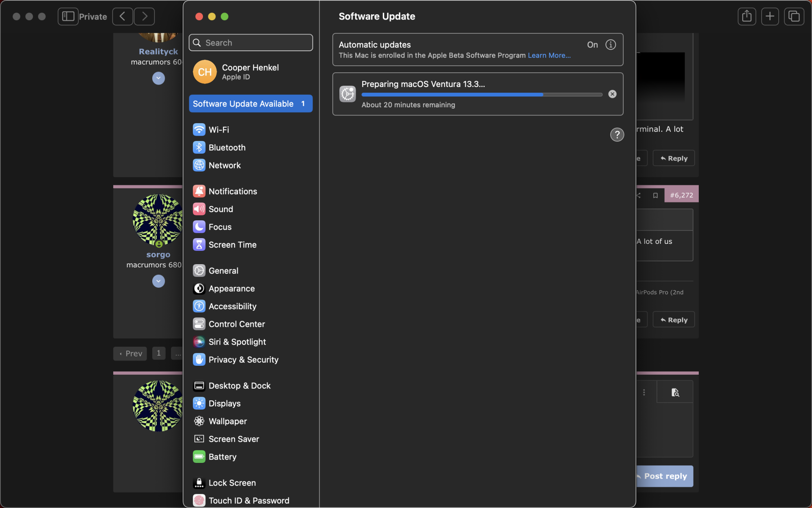Open the Safari tab overview icon

(794, 17)
